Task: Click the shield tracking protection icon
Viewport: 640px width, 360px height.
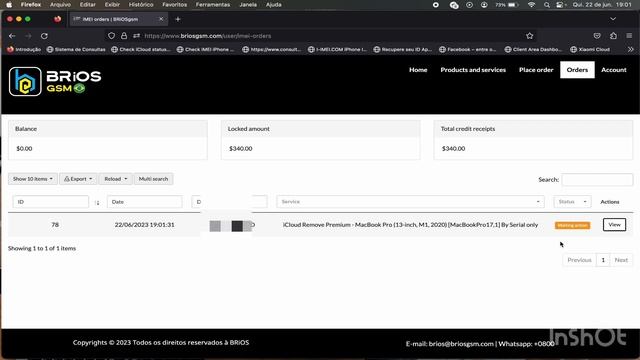Action: [x=111, y=36]
